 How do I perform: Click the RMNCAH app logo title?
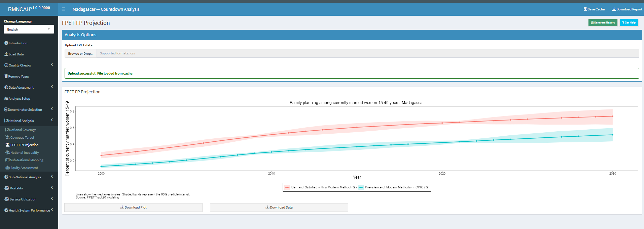(x=29, y=9)
